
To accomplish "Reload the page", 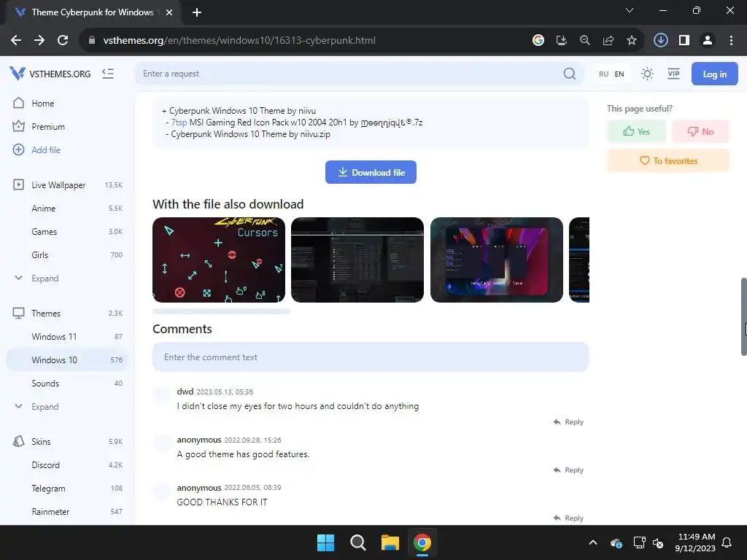I will tap(63, 41).
